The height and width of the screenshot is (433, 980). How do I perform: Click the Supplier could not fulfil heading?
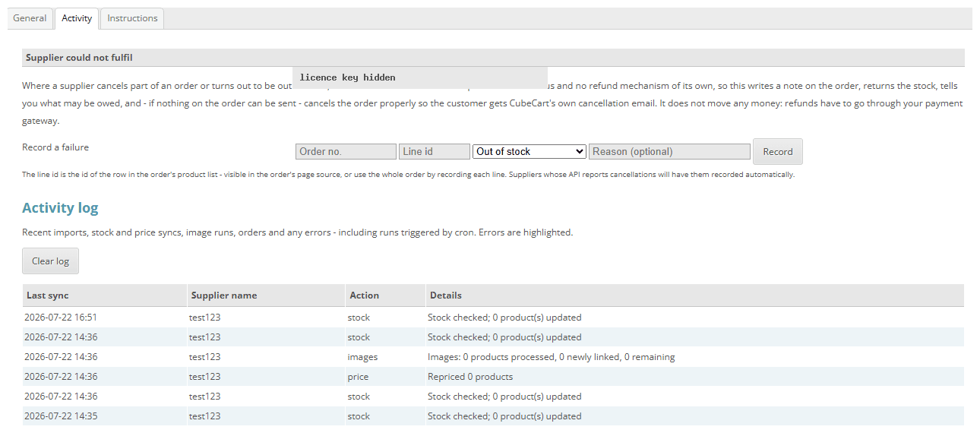(79, 58)
